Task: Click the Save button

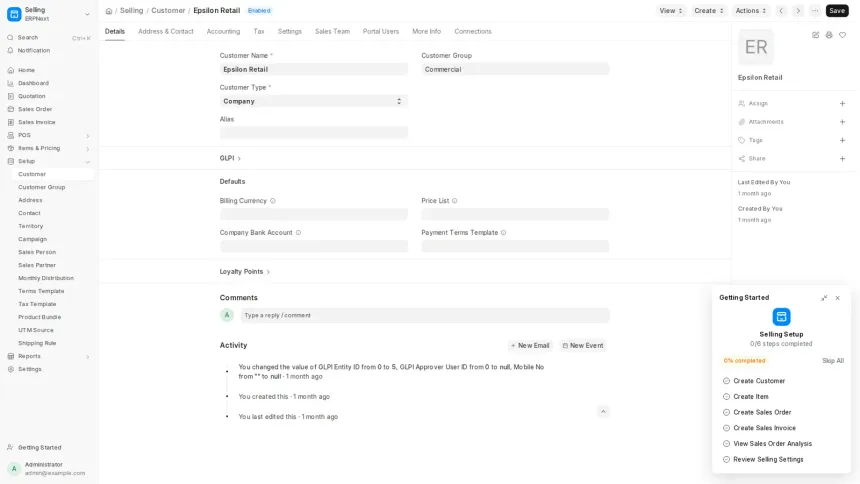Action: coord(837,10)
